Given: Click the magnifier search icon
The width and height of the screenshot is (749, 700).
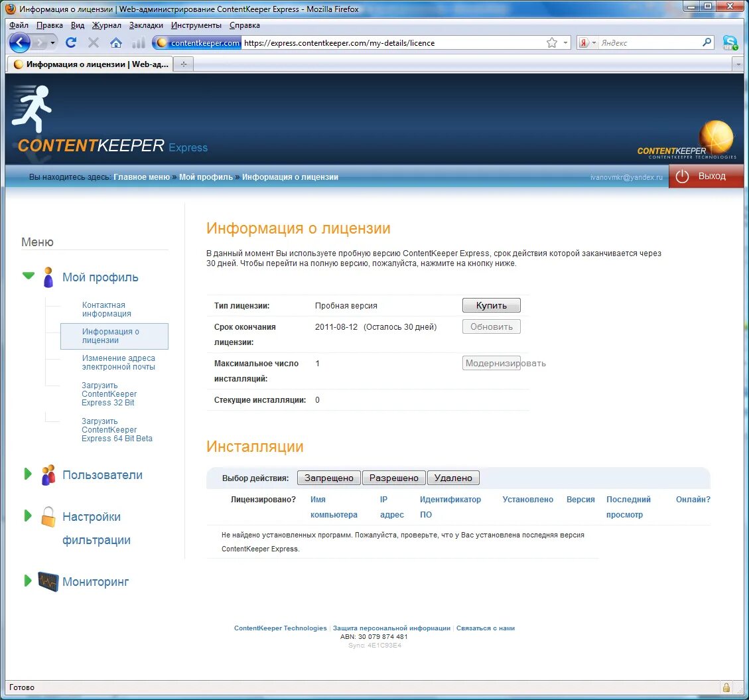Looking at the screenshot, I should pyautogui.click(x=707, y=42).
